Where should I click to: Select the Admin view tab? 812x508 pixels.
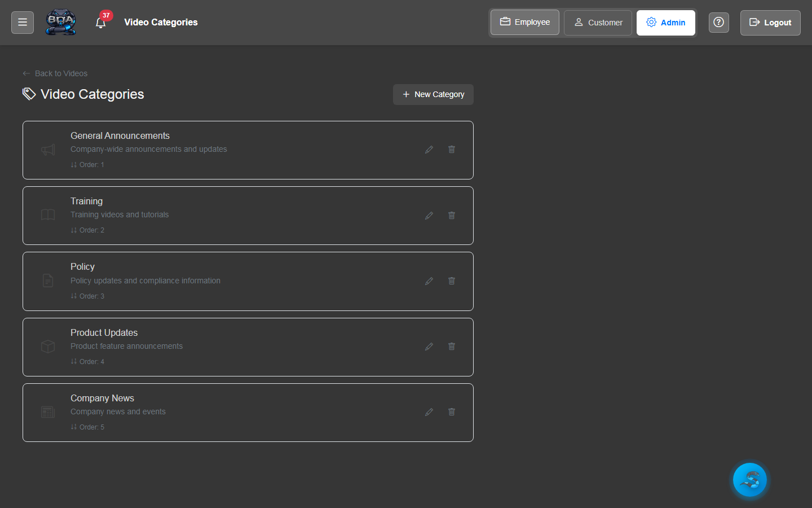click(x=665, y=23)
